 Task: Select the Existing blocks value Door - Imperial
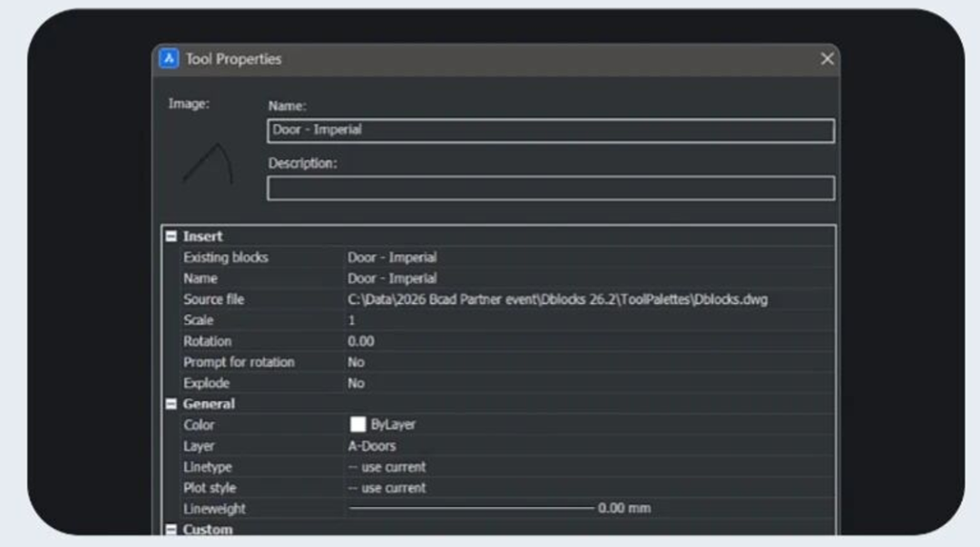pos(392,258)
